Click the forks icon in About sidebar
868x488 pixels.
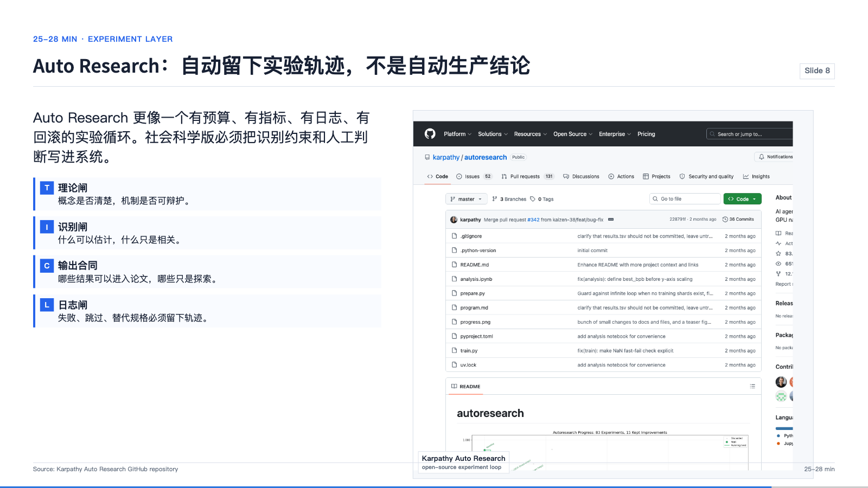point(778,274)
